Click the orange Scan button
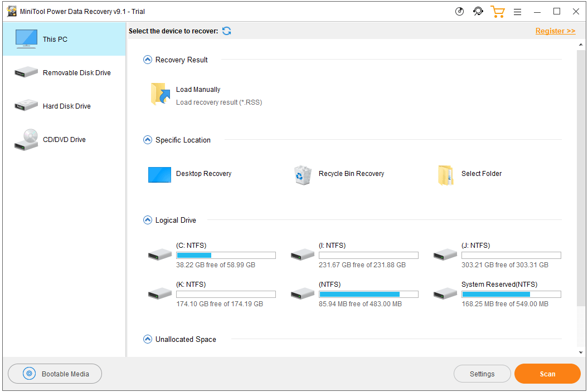Viewport: 588px width, 392px height. (547, 374)
